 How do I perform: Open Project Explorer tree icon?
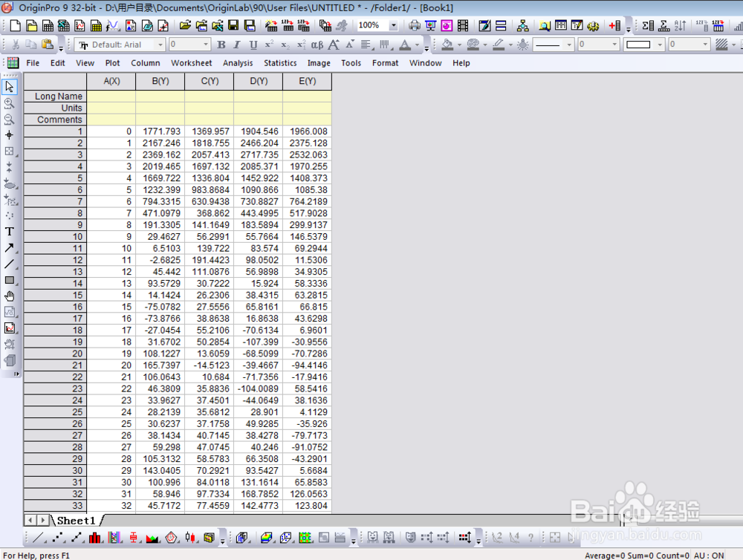[x=522, y=25]
